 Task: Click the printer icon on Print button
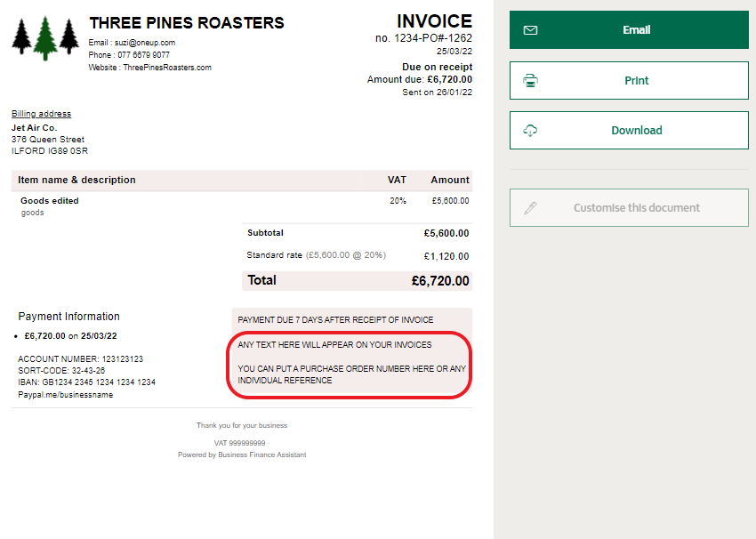coord(531,81)
